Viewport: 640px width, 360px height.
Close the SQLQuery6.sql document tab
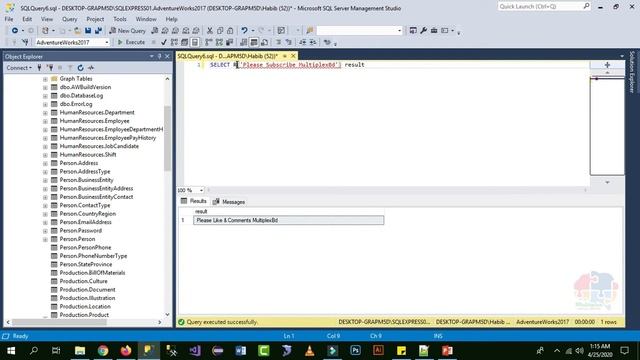click(293, 56)
